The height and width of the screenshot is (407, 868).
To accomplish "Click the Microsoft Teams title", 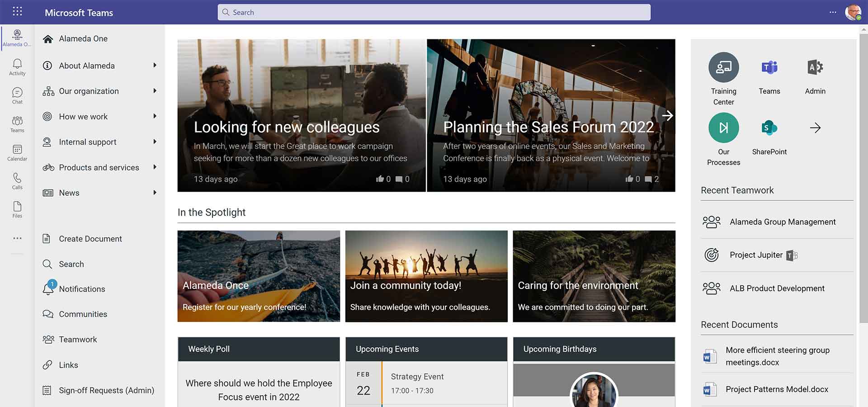I will pyautogui.click(x=79, y=13).
